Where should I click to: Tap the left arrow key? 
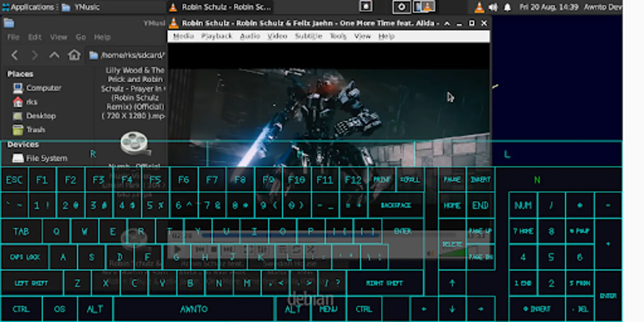pyautogui.click(x=424, y=309)
